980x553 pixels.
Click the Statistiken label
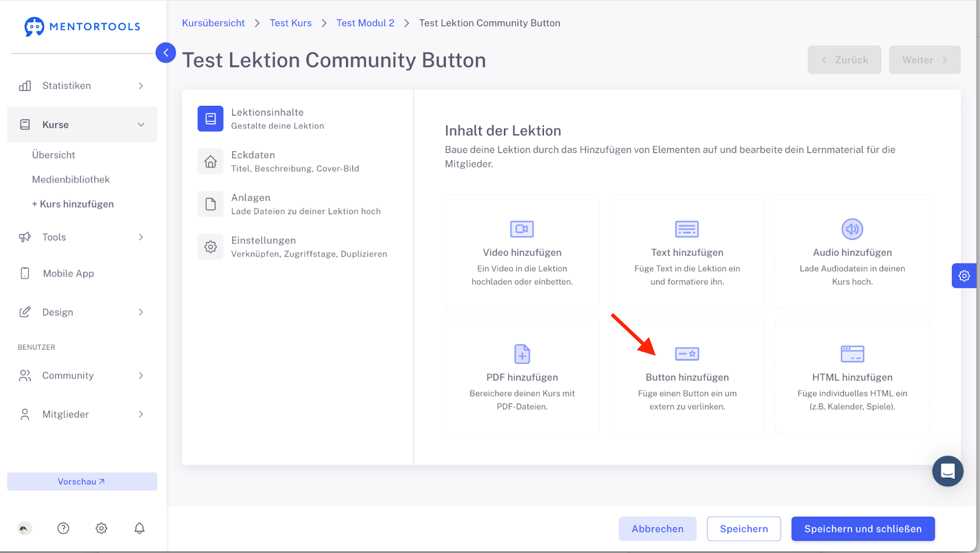tap(66, 86)
